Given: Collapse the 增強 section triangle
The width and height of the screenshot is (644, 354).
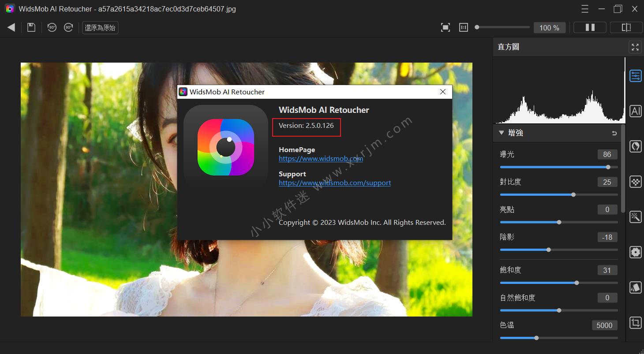Looking at the screenshot, I should (x=501, y=133).
